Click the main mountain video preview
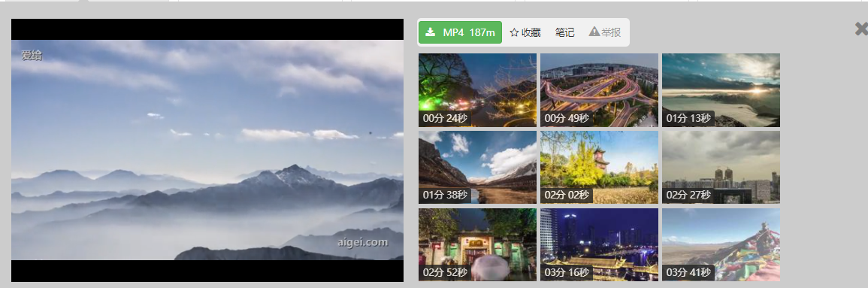 pos(207,150)
